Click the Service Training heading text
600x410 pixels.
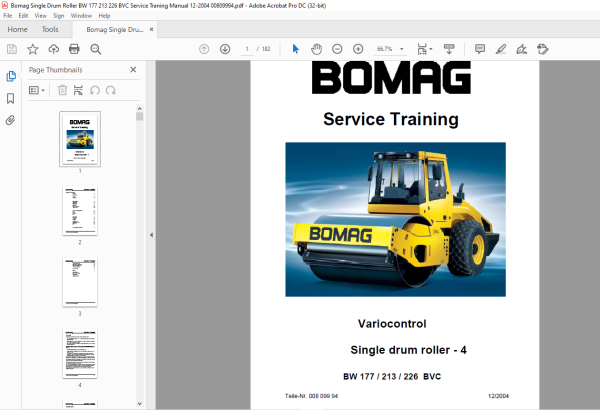click(x=391, y=119)
